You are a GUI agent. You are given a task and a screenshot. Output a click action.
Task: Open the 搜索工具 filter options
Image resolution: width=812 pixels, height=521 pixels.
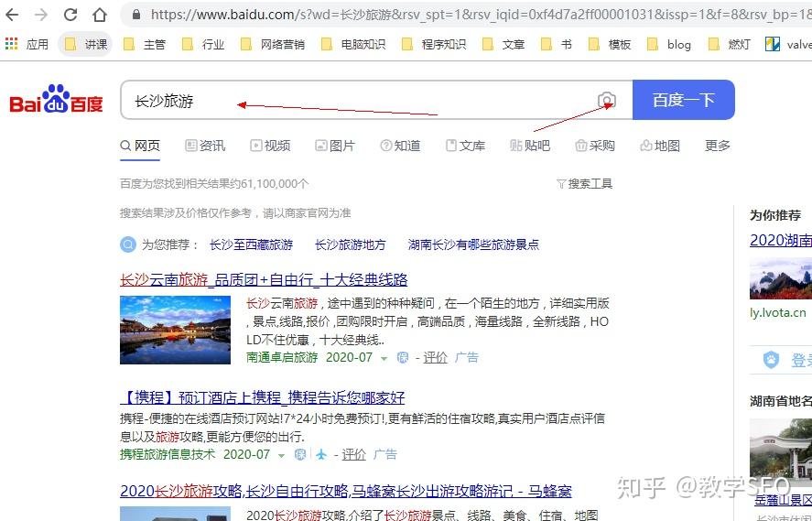pyautogui.click(x=584, y=184)
